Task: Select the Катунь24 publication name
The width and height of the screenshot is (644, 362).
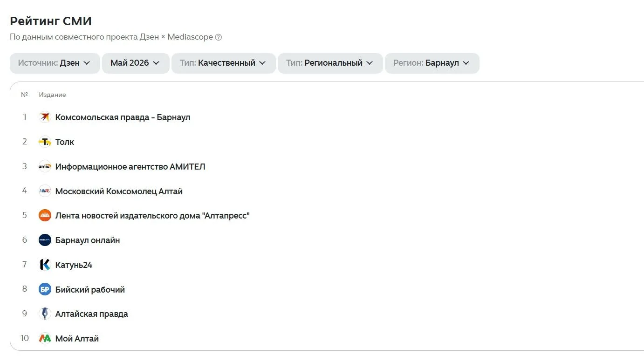Action: tap(74, 265)
